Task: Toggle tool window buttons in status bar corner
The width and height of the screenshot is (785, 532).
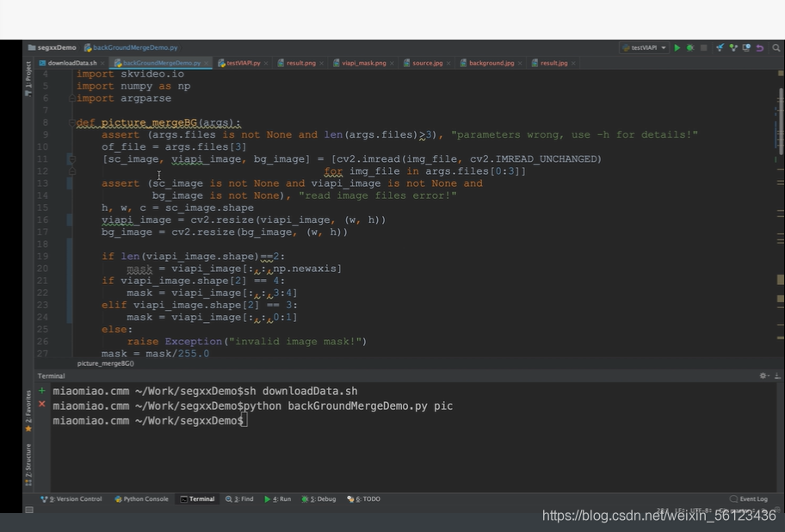Action: click(29, 510)
